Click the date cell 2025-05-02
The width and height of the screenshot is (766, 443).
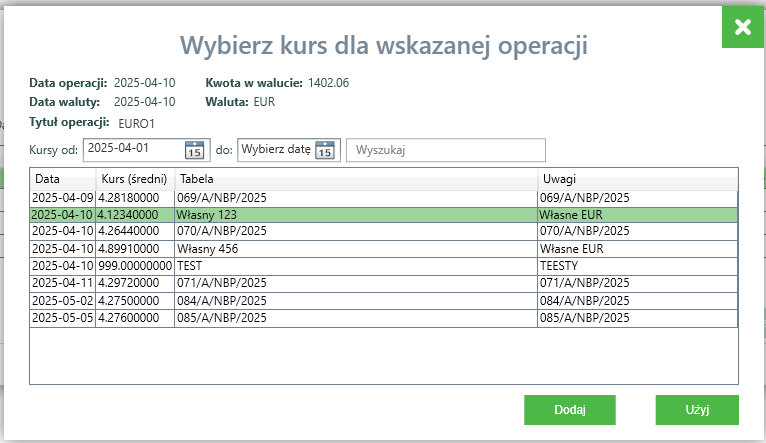63,301
